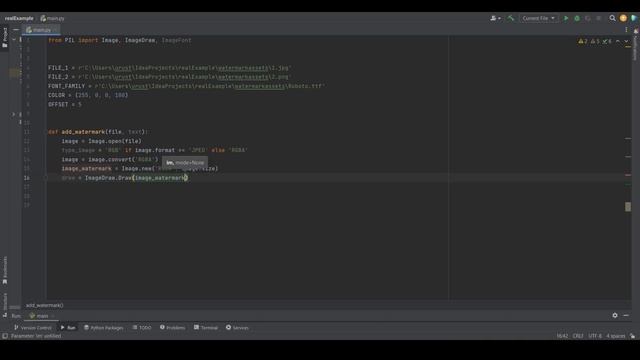Run with coverage icon in toolbar
Screen dimensions: 640x360
pos(588,18)
